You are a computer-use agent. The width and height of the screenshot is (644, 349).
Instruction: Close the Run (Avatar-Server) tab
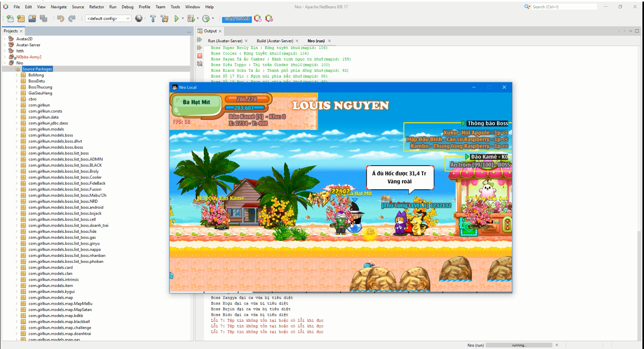coord(246,41)
